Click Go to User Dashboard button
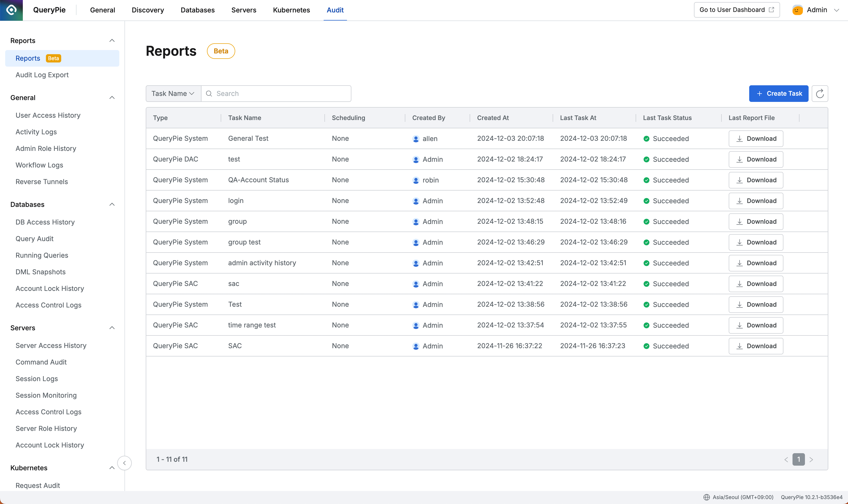This screenshot has height=504, width=848. click(736, 10)
